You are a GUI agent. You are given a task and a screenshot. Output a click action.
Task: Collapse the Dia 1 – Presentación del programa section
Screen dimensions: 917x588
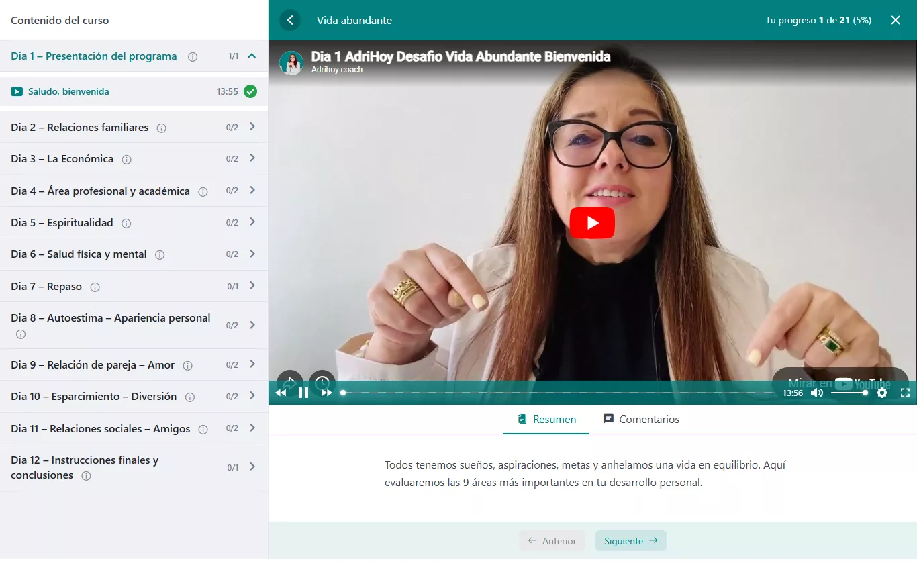tap(252, 56)
